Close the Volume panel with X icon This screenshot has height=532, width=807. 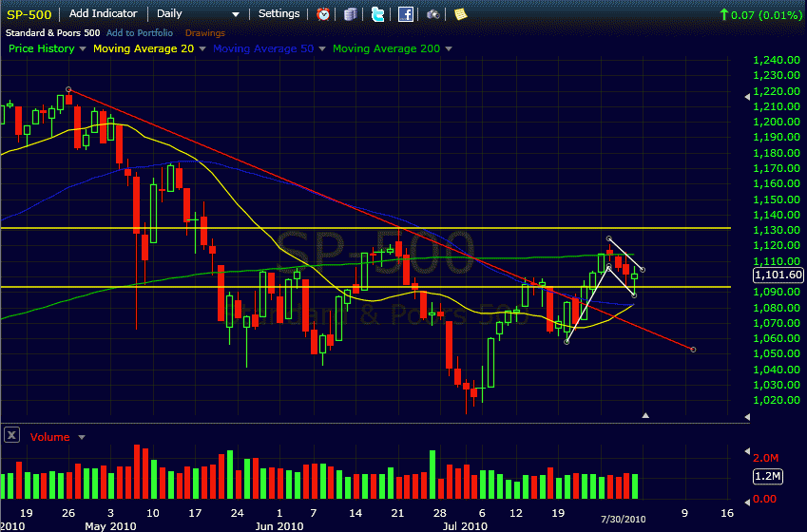[12, 436]
